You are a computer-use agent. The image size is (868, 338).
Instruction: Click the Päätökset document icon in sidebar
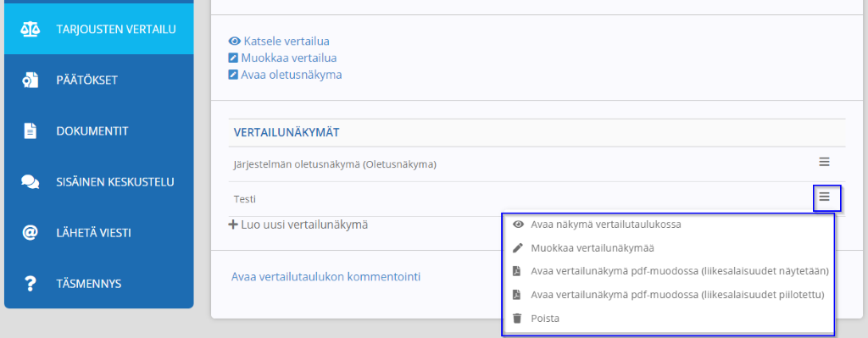[30, 80]
